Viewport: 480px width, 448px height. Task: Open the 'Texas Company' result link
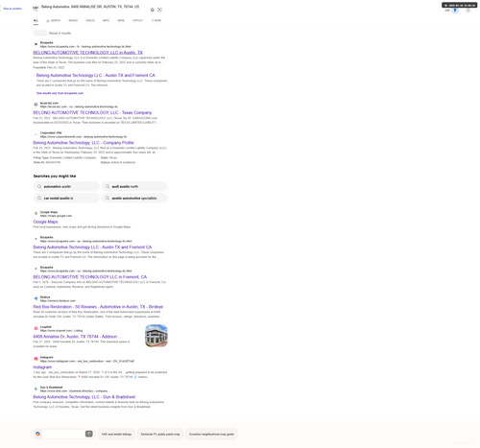(92, 113)
